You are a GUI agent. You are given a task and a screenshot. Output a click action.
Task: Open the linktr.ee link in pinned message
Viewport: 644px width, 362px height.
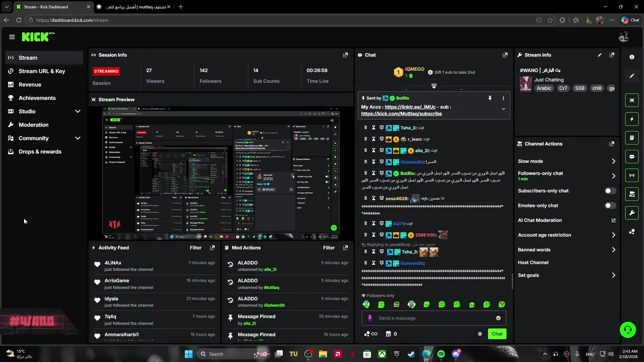coord(410,107)
